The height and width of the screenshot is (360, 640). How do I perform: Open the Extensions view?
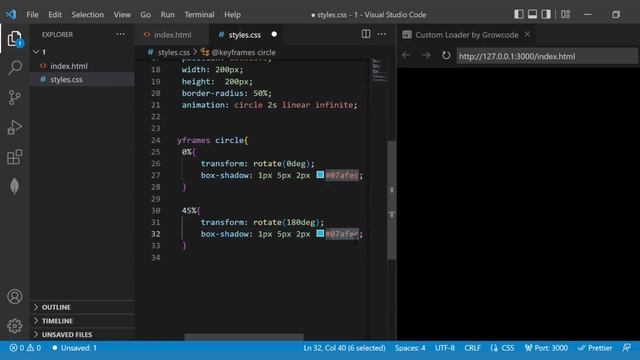[15, 157]
